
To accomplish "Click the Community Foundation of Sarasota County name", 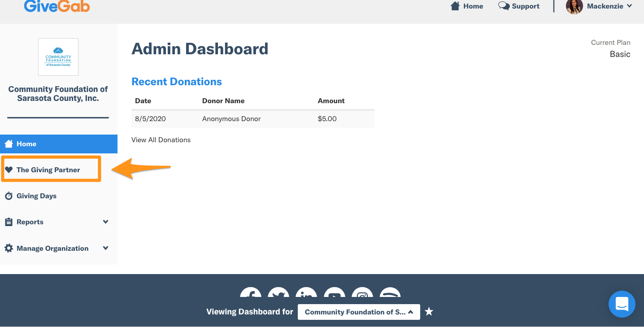I will (x=58, y=94).
